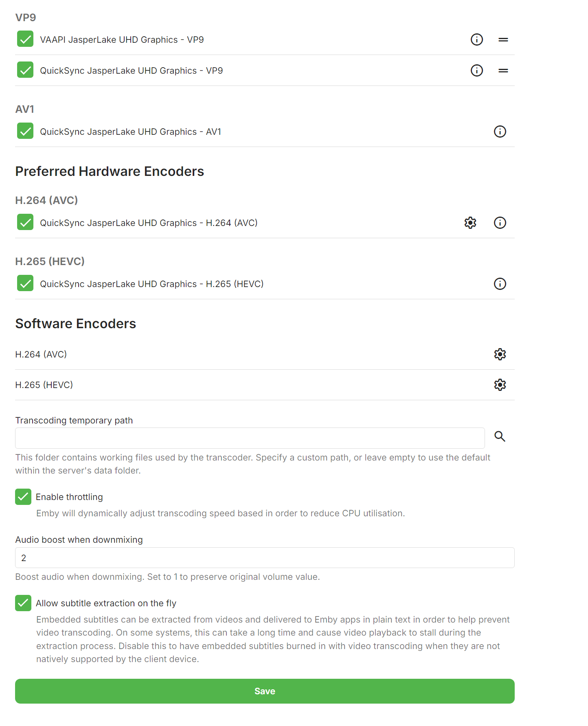Focus the Audio boost when downmixing field

(x=265, y=558)
